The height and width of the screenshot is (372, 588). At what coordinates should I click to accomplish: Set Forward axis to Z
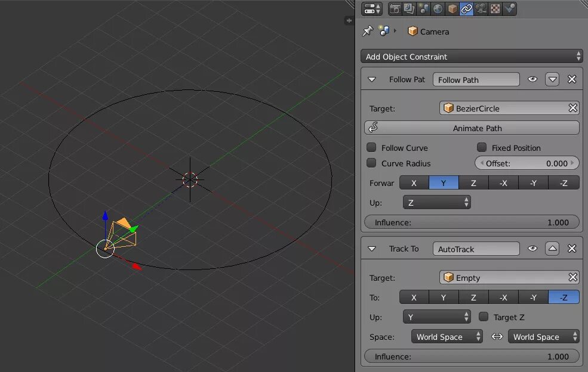click(x=473, y=183)
